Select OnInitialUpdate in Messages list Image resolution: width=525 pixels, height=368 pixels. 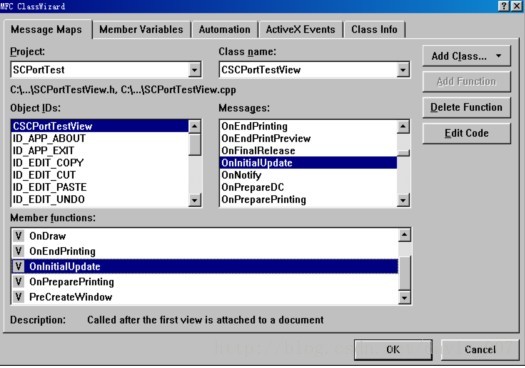pyautogui.click(x=308, y=163)
